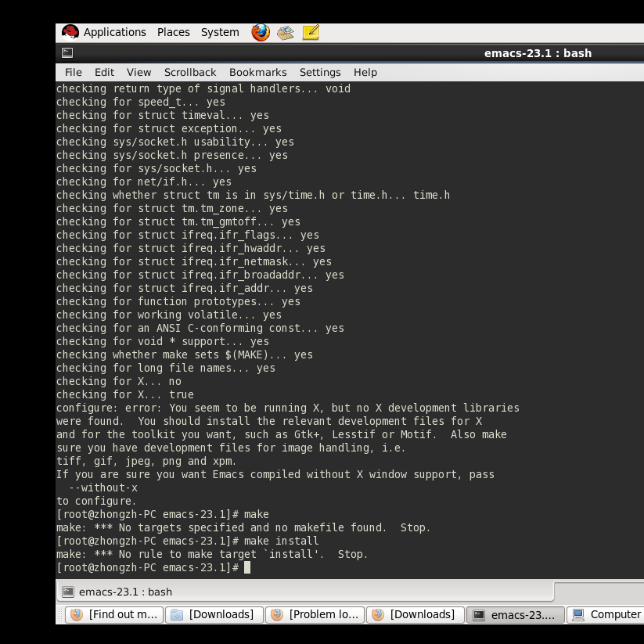Open the Places menu
This screenshot has width=644, height=644.
pyautogui.click(x=173, y=32)
